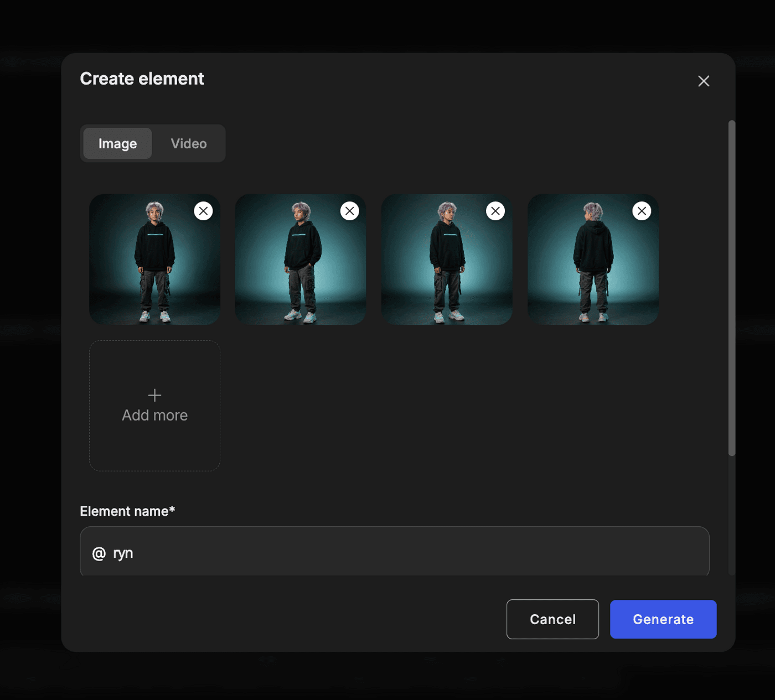This screenshot has width=775, height=700.
Task: Cancel element creation
Action: click(552, 619)
